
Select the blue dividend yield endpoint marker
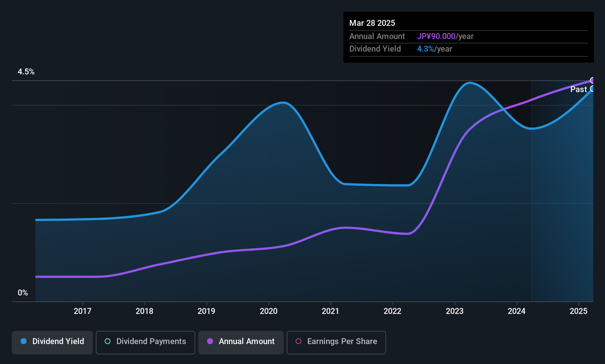592,89
